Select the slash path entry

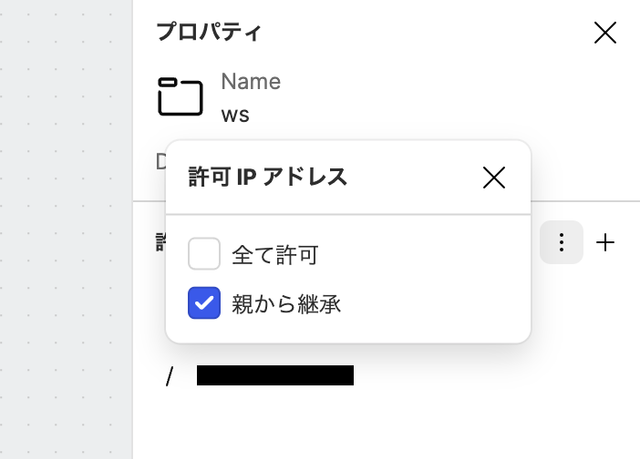169,376
